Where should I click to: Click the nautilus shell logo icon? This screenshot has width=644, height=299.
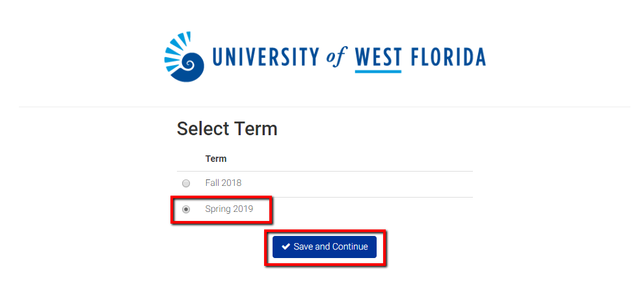[x=184, y=57]
